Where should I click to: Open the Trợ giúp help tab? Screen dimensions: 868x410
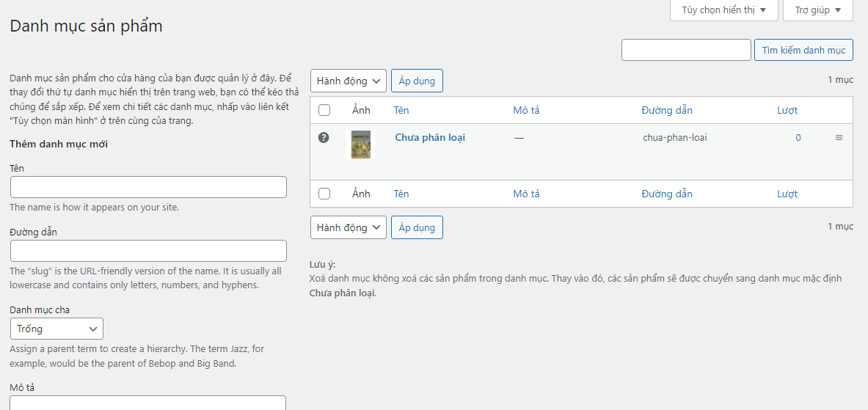pos(818,10)
